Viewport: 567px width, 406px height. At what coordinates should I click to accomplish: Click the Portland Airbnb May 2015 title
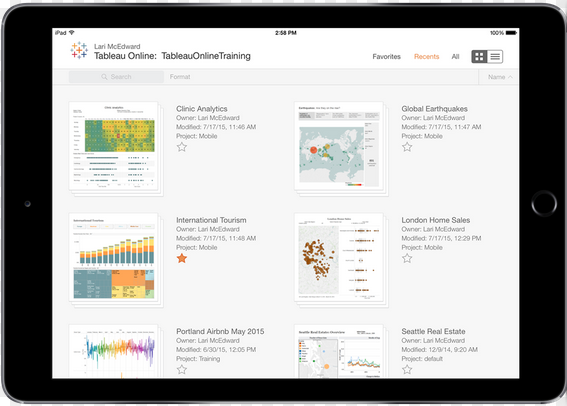[220, 332]
